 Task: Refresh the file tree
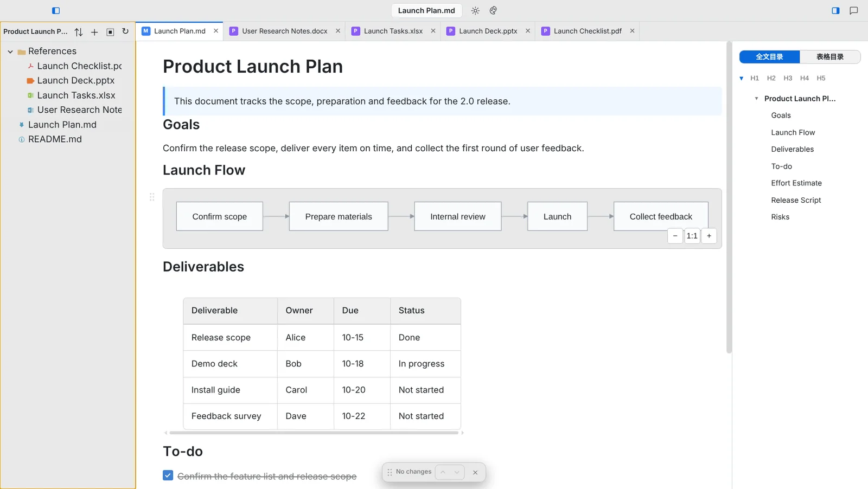125,31
